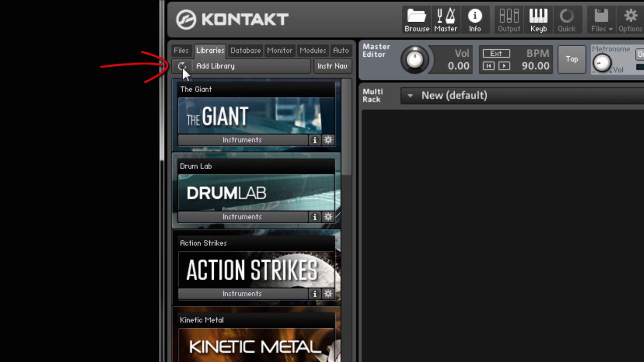
Task: Open the Output mixer section
Action: tap(509, 20)
